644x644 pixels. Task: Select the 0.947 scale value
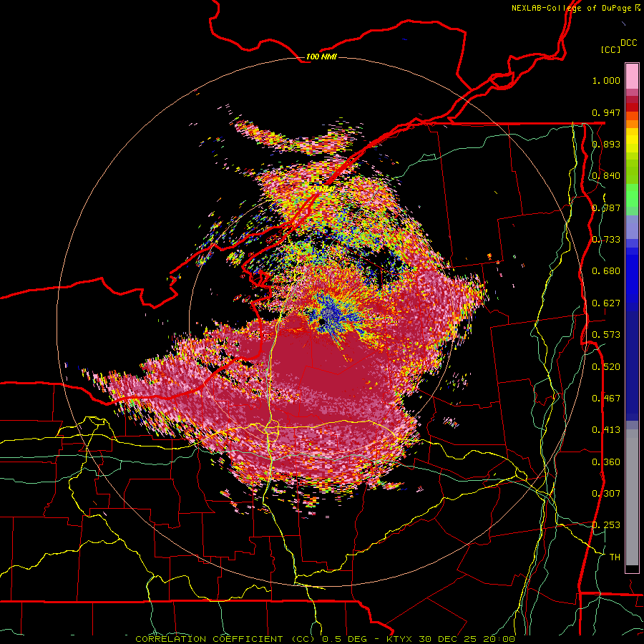click(606, 112)
